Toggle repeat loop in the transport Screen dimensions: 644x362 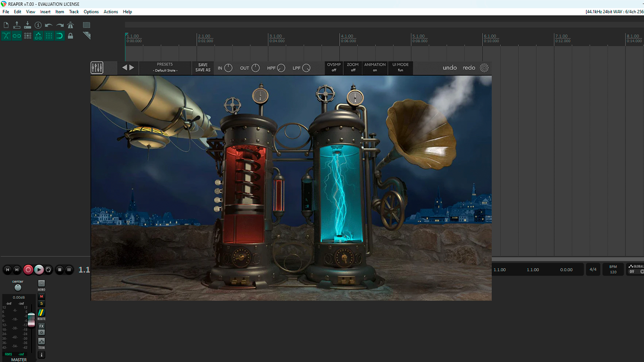point(48,270)
